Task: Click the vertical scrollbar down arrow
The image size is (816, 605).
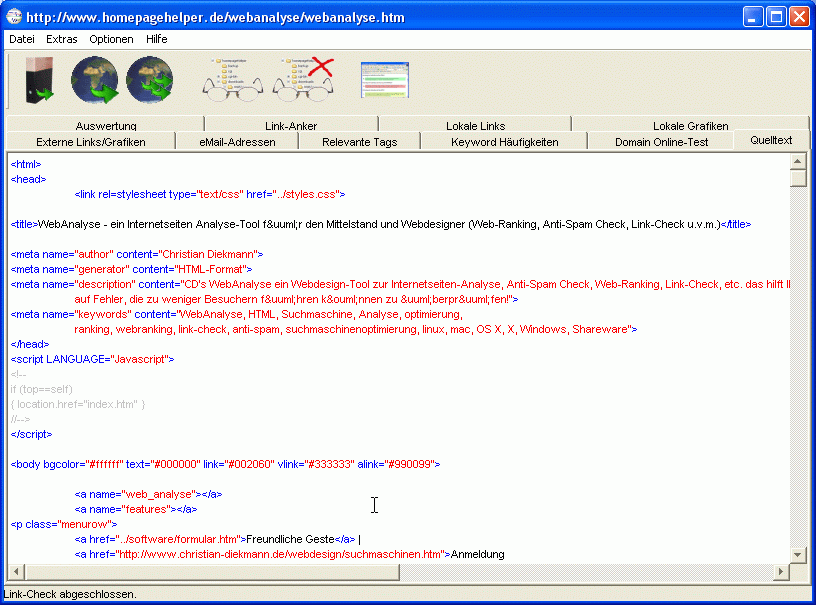Action: (797, 555)
